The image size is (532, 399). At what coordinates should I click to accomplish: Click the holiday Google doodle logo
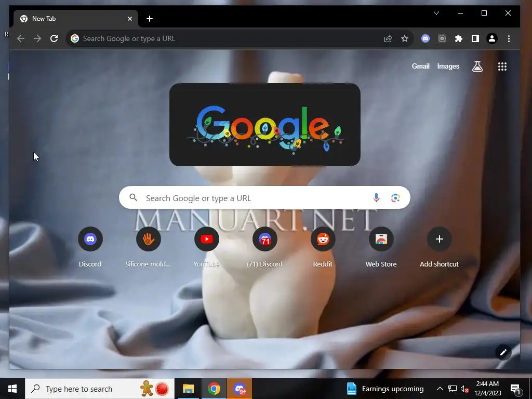[265, 125]
